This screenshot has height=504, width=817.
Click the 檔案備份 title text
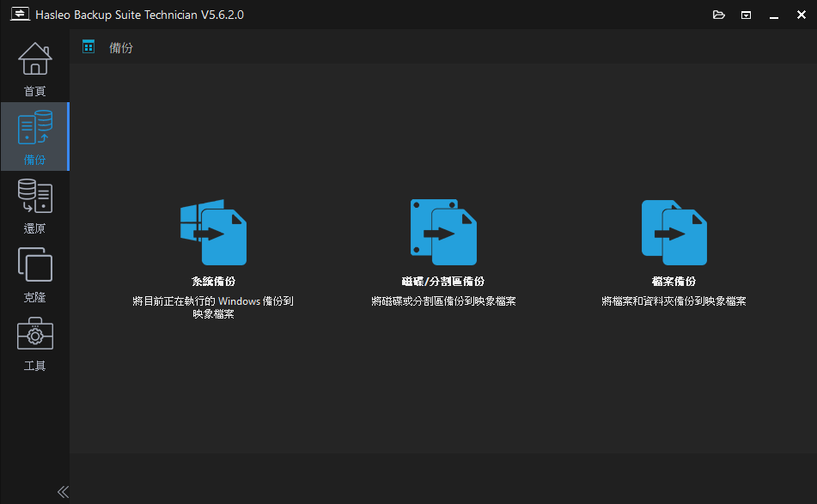tap(674, 281)
